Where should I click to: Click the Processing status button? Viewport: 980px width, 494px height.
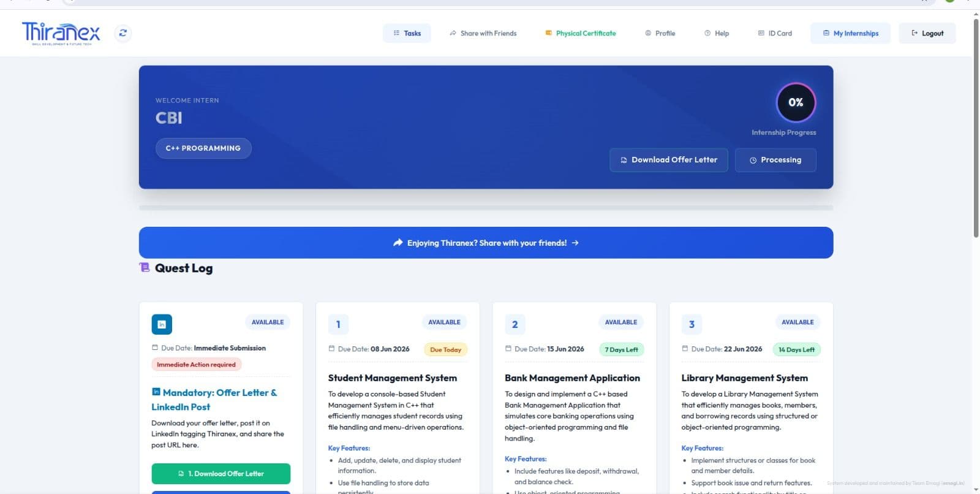775,160
